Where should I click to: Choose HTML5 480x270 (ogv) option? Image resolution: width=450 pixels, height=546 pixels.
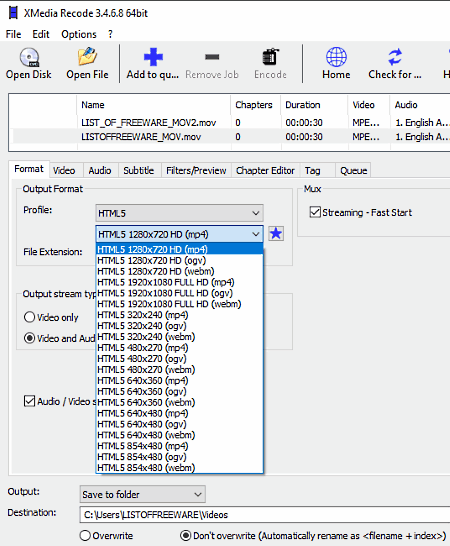tap(179, 359)
